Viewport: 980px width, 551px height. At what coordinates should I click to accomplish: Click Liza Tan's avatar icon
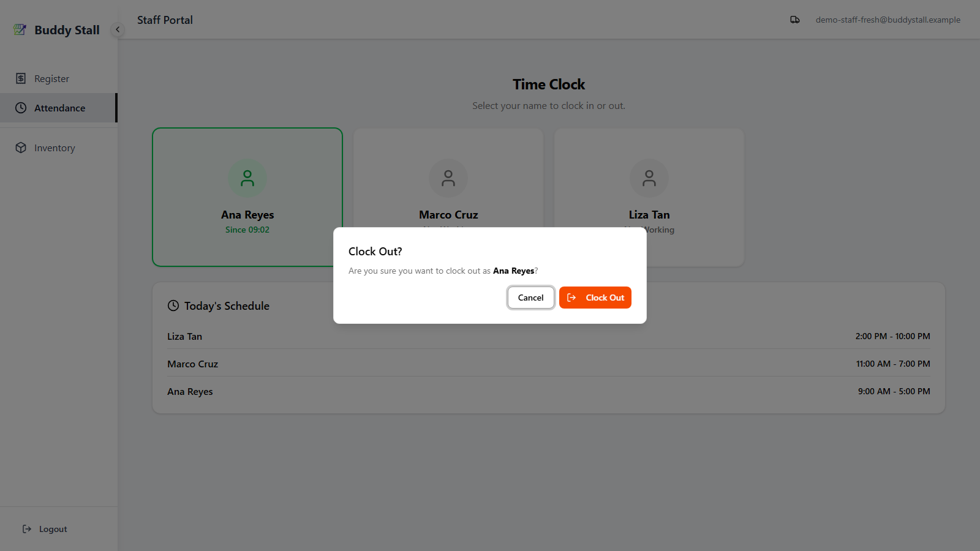click(x=649, y=178)
